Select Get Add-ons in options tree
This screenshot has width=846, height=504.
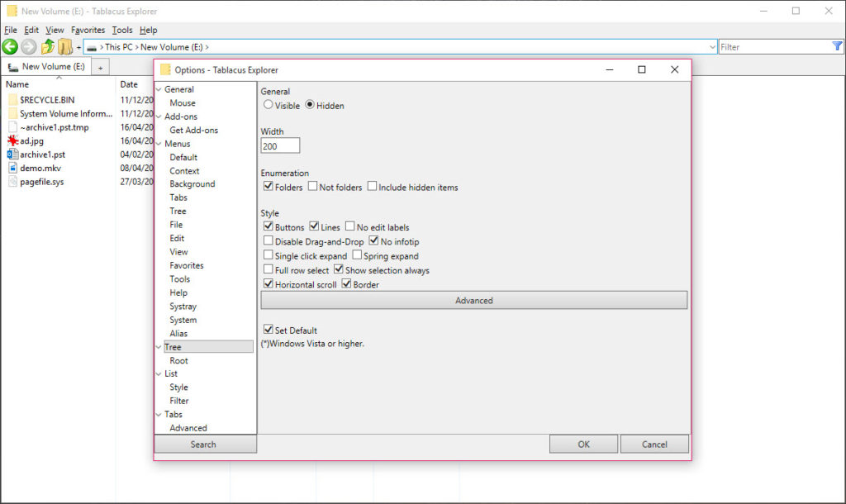193,130
